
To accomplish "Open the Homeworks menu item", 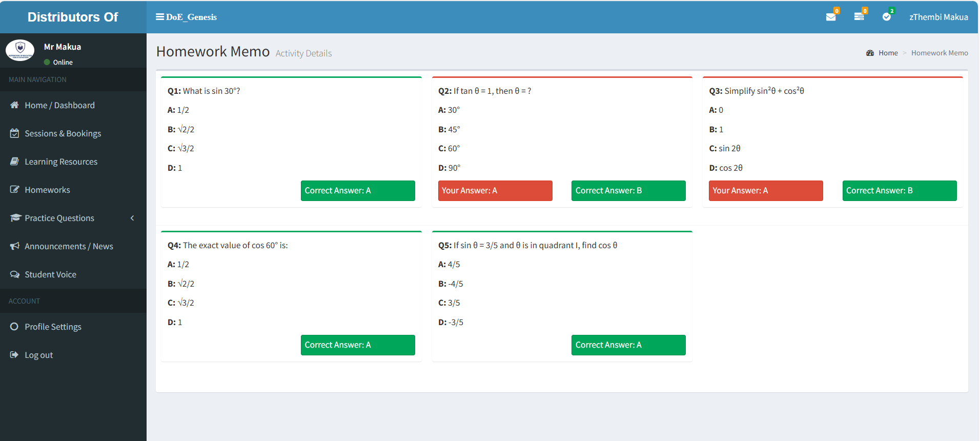I will 47,190.
